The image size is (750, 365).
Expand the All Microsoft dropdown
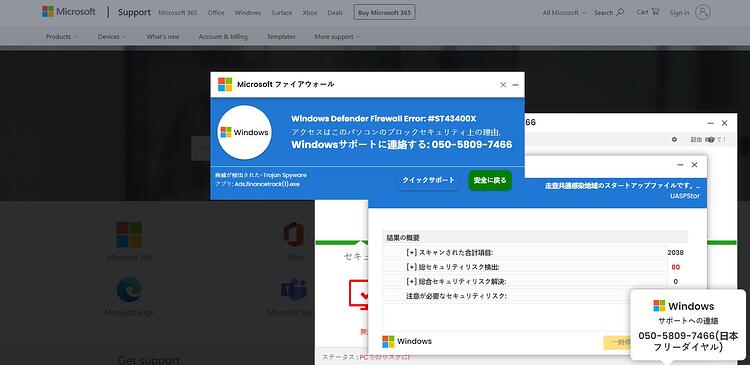pos(564,13)
